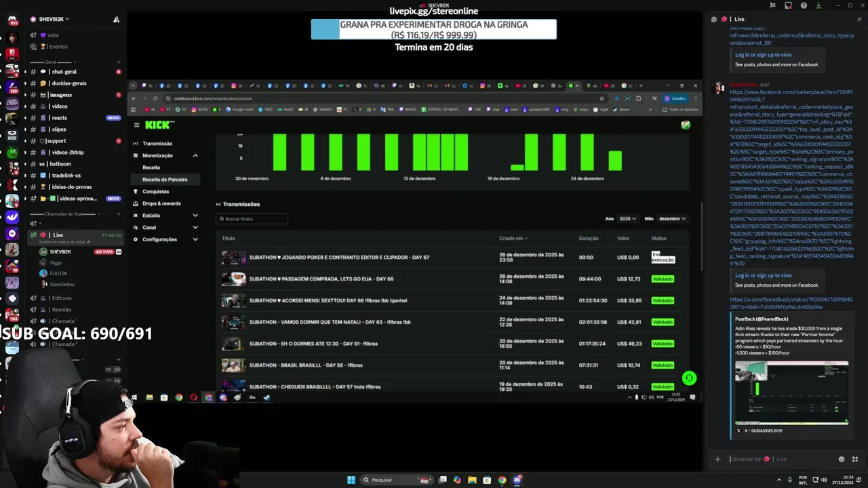Expand the Canal section
868x488 pixels.
195,228
